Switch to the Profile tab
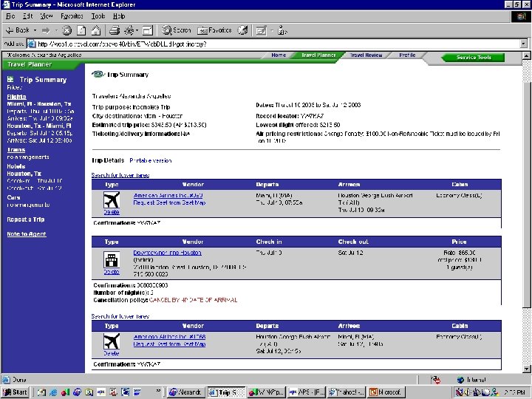The image size is (532, 399). coord(407,55)
